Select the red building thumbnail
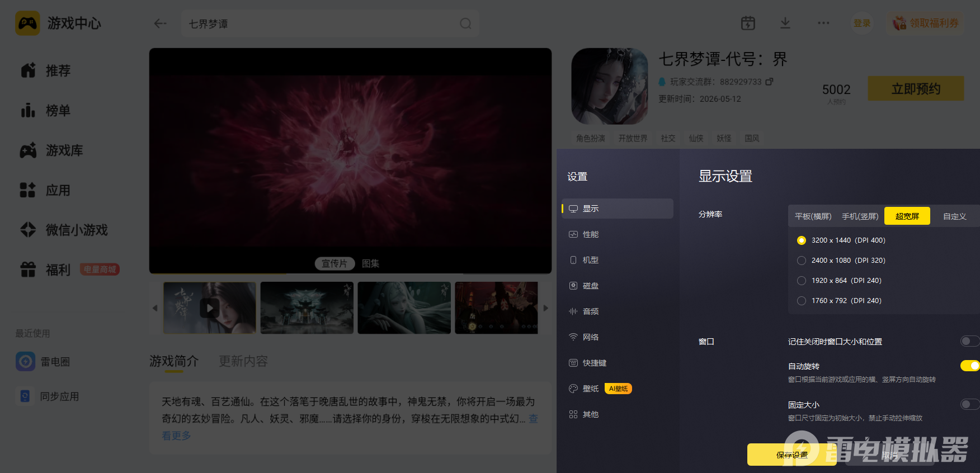Viewport: 980px width, 473px height. point(497,308)
